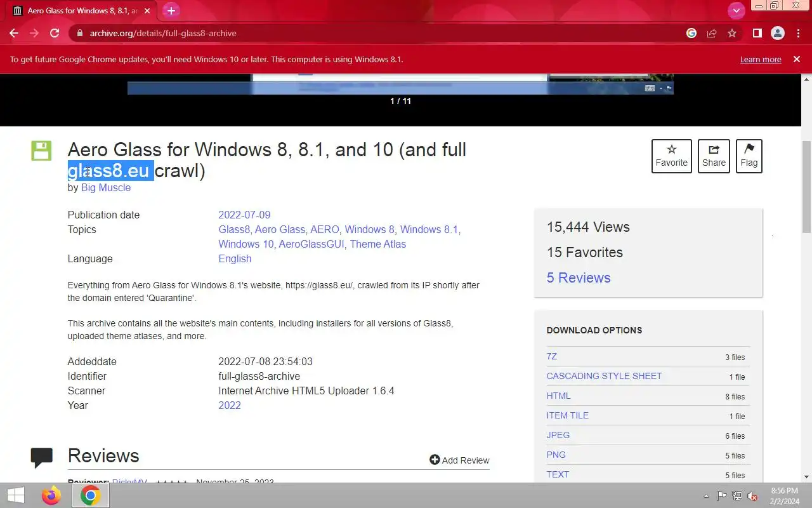812x508 pixels.
Task: Launch Firefox from the taskbar
Action: pyautogui.click(x=51, y=495)
